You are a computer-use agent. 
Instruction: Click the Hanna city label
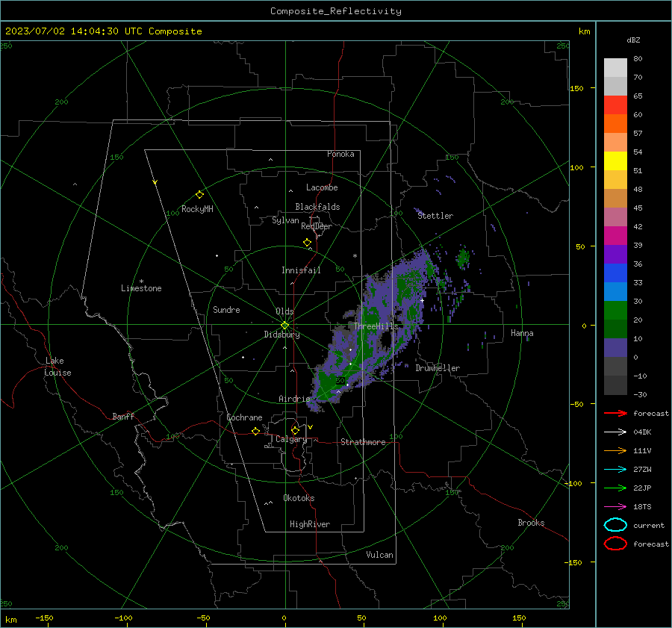(x=522, y=333)
